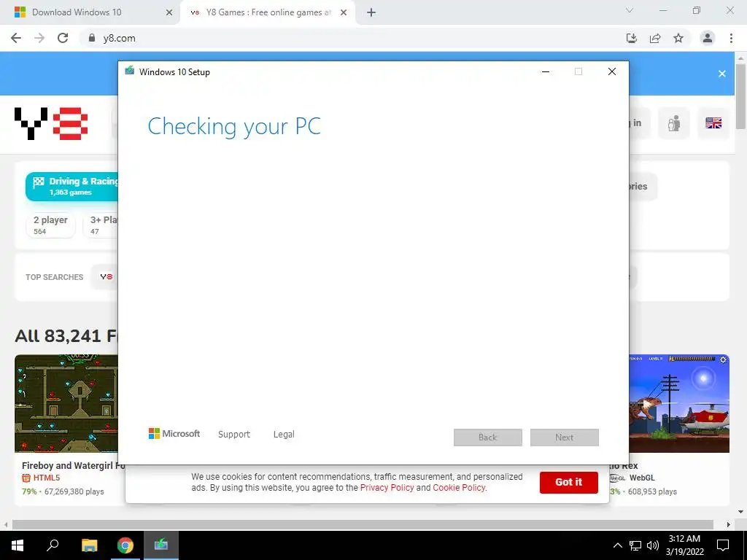Open a new tab with plus button
The width and height of the screenshot is (747, 560).
click(x=371, y=12)
